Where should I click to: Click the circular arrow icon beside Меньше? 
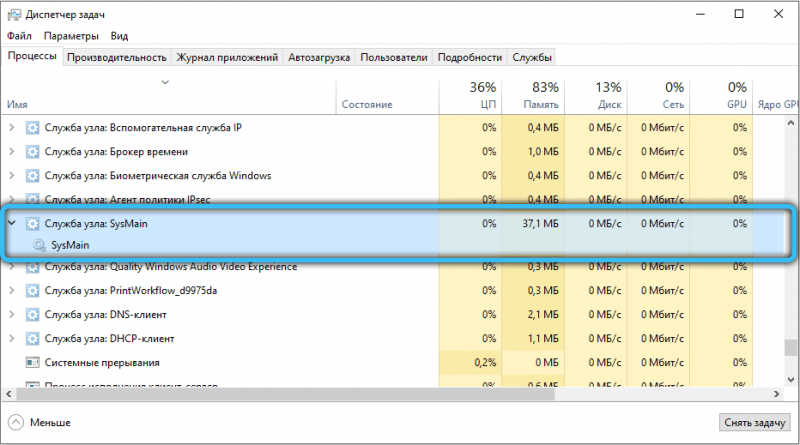coord(16,423)
